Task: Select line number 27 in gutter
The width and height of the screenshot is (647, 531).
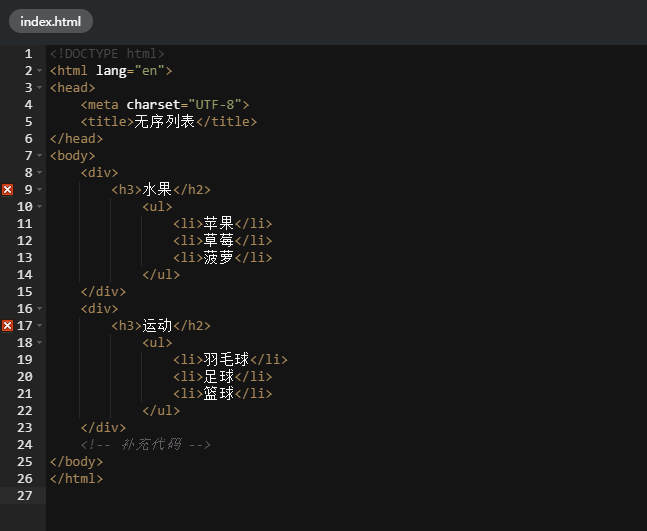Action: [x=25, y=496]
